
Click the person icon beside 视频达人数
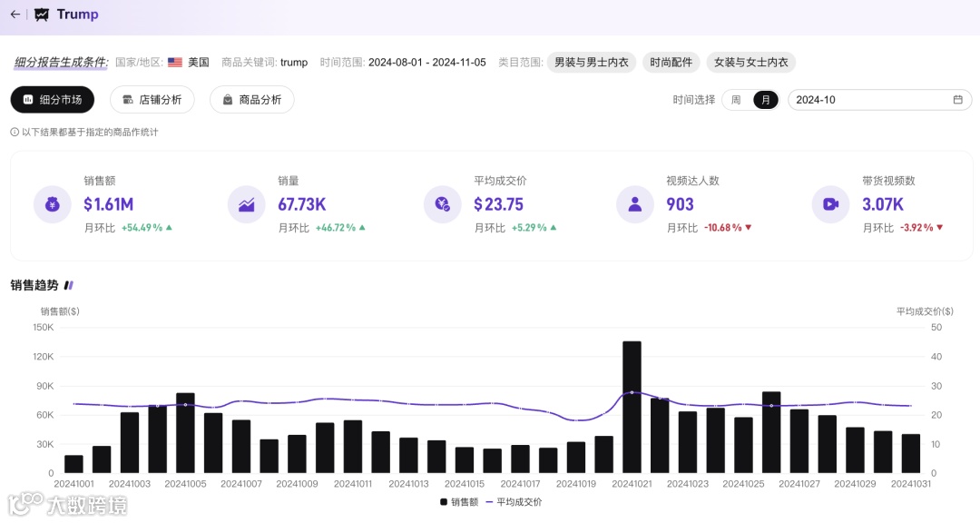coord(634,204)
